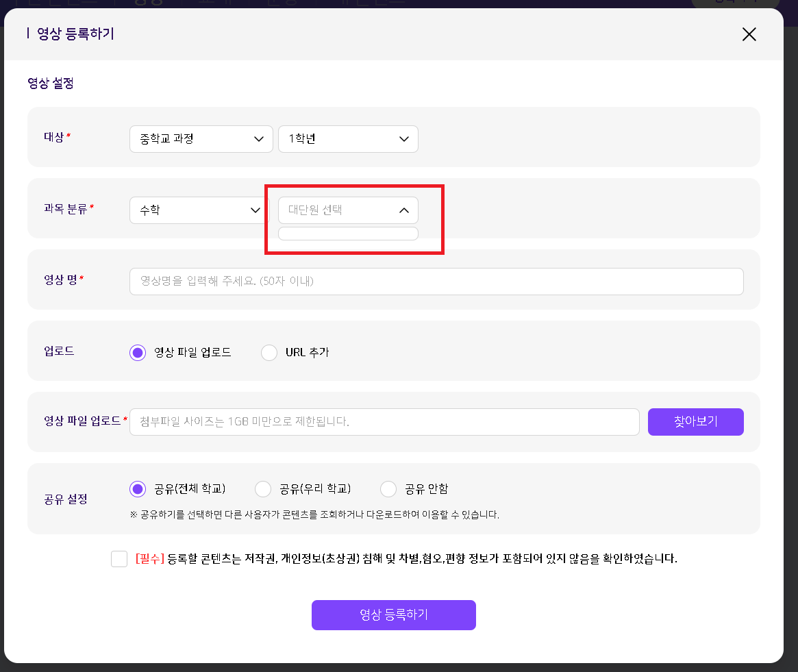Click the empty option list below 대단원 선택

tap(348, 234)
